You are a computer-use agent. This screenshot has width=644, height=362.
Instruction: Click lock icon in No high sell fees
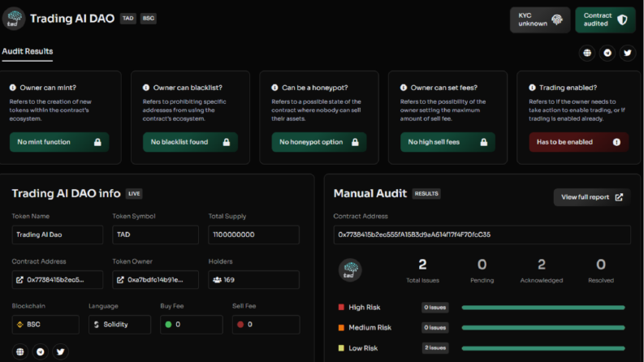point(484,142)
